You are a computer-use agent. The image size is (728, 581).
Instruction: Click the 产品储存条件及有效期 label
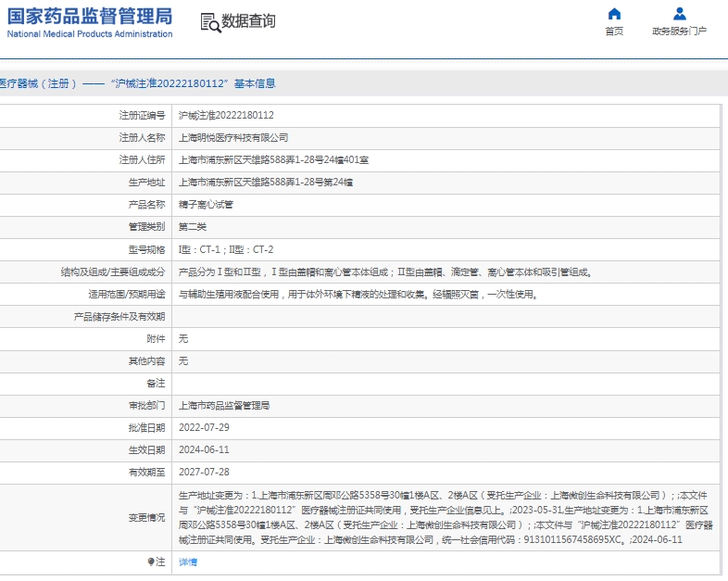coord(119,317)
